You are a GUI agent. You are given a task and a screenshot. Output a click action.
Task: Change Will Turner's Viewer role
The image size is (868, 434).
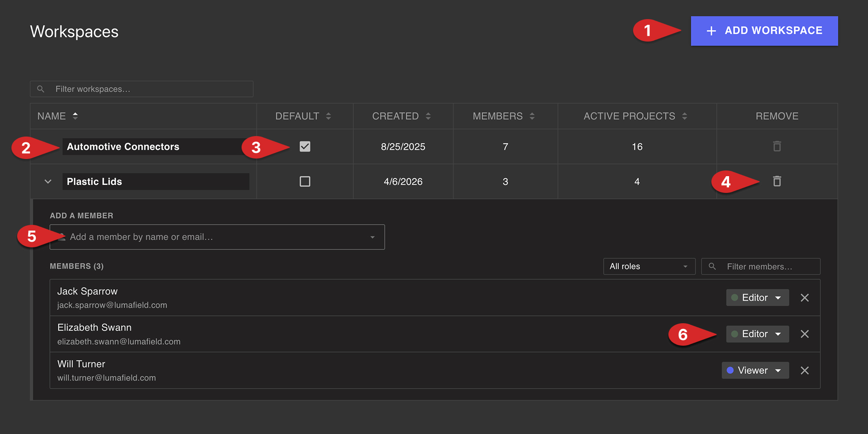pos(755,370)
